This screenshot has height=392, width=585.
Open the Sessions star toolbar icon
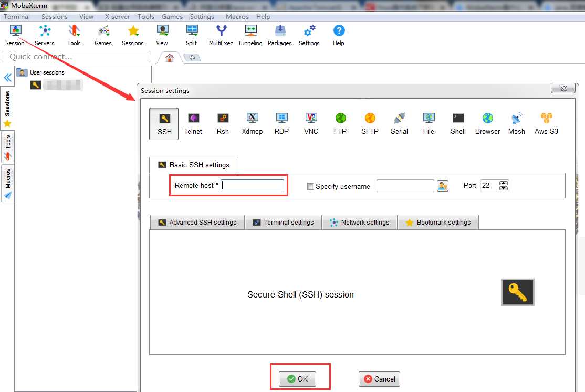(x=132, y=36)
